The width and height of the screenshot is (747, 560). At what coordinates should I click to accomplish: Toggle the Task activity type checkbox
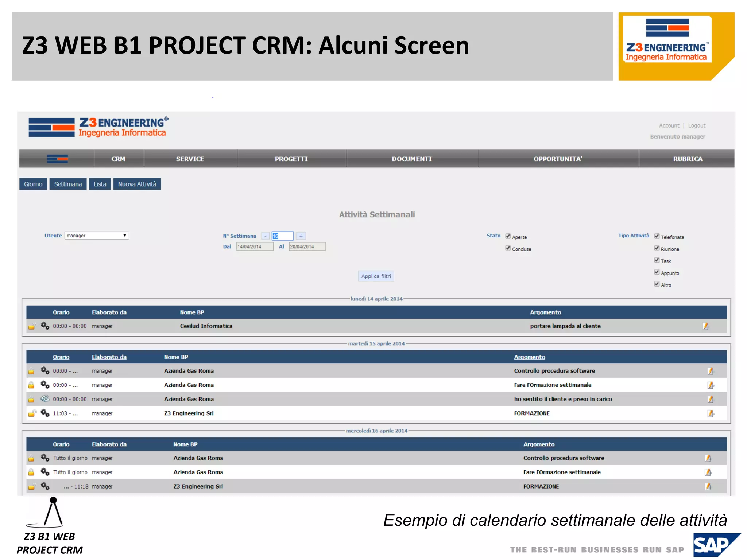(x=657, y=260)
